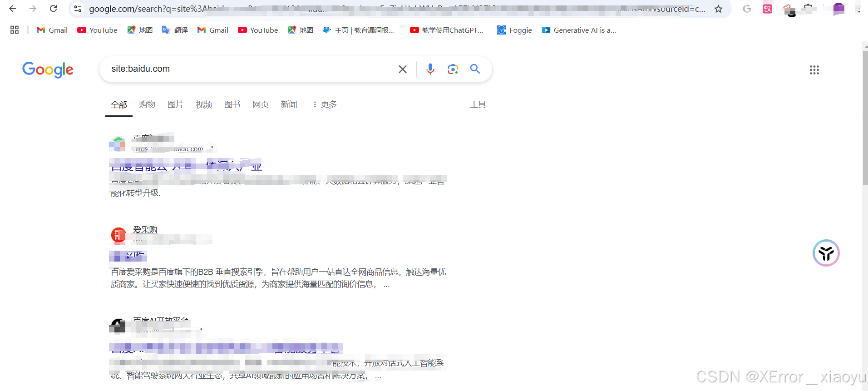This screenshot has height=391, width=868.
Task: Open the translate extension icon in toolbar
Action: click(x=767, y=9)
